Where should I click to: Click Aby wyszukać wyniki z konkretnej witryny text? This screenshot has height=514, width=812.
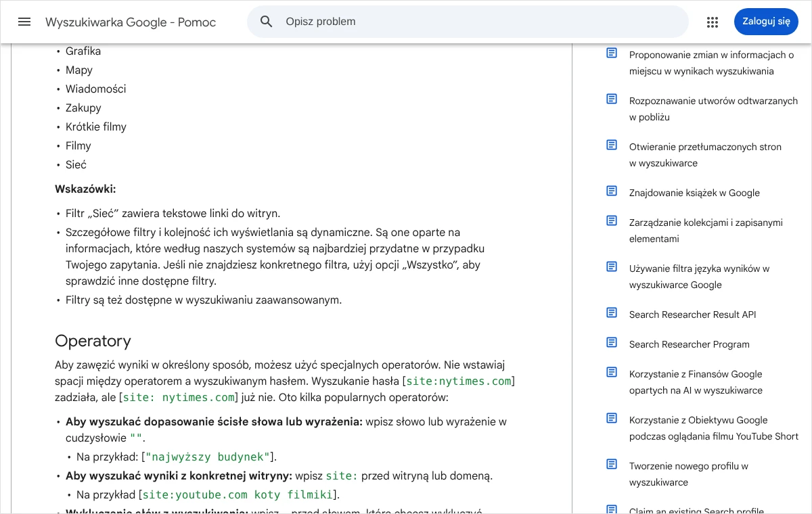point(179,476)
